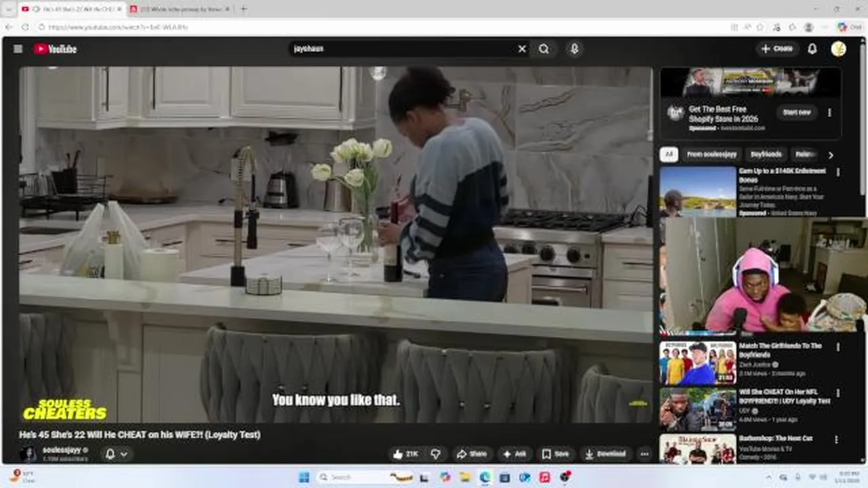This screenshot has height=488, width=868.
Task: Like the video with thumbs up
Action: tap(406, 454)
